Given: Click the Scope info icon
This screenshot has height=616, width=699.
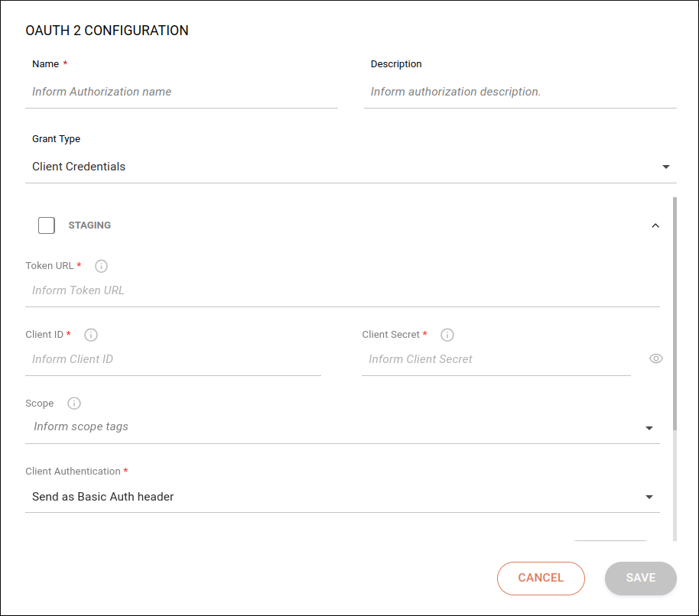Looking at the screenshot, I should 73,404.
